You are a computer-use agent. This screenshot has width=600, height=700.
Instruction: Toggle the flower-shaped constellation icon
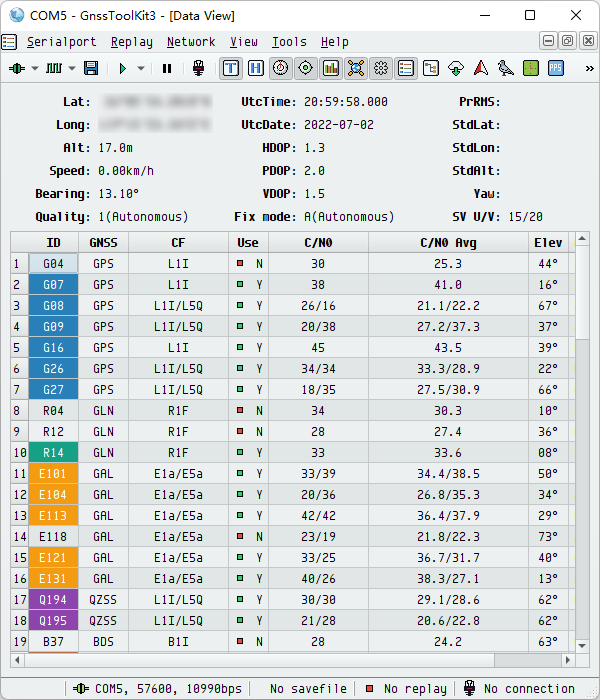click(381, 68)
